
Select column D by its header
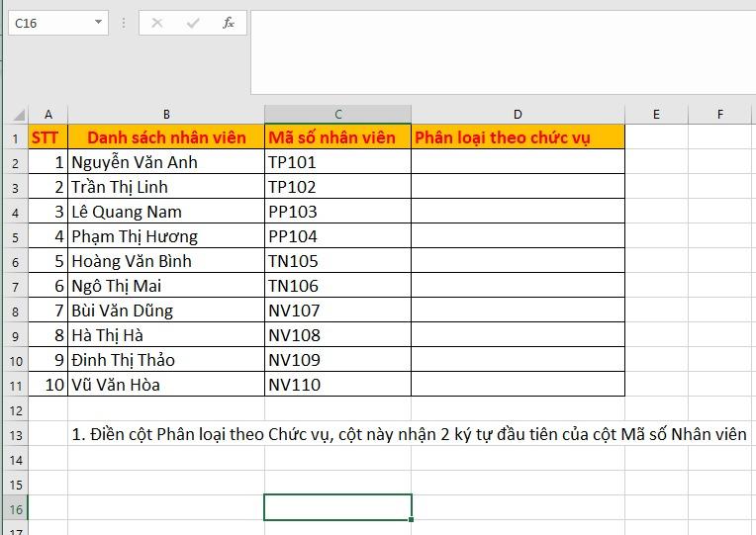coord(518,115)
